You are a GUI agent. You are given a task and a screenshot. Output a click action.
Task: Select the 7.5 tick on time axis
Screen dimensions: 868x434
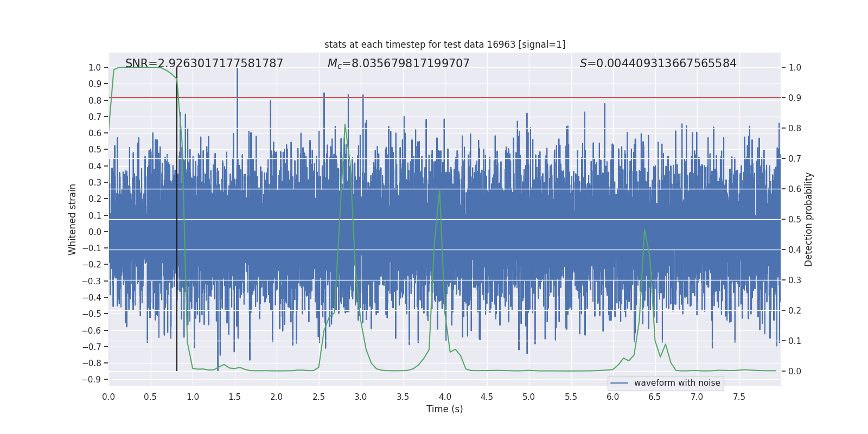[739, 397]
